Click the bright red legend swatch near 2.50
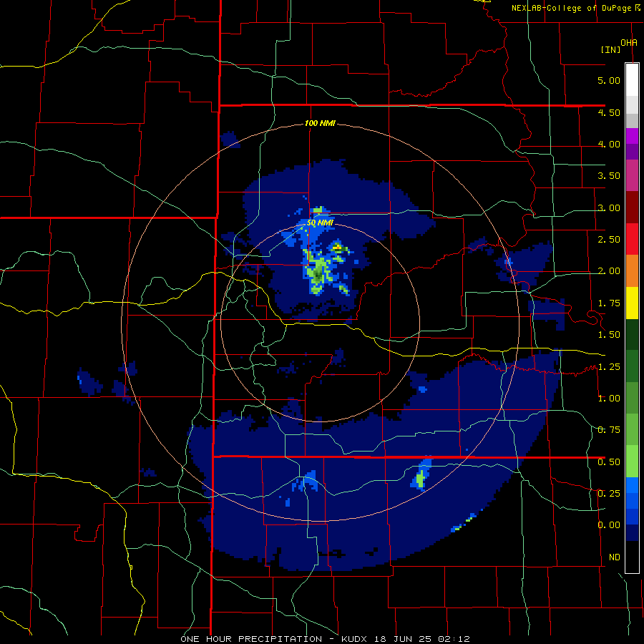The width and height of the screenshot is (644, 644). [x=632, y=239]
